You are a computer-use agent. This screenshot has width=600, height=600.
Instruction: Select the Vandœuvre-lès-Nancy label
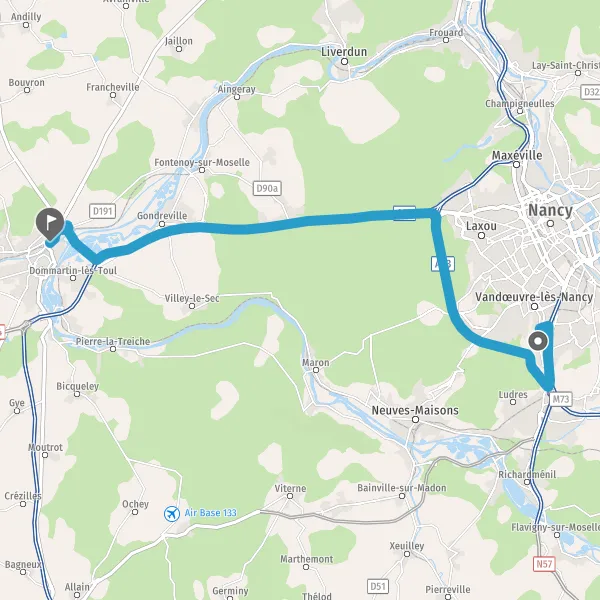[x=534, y=297]
